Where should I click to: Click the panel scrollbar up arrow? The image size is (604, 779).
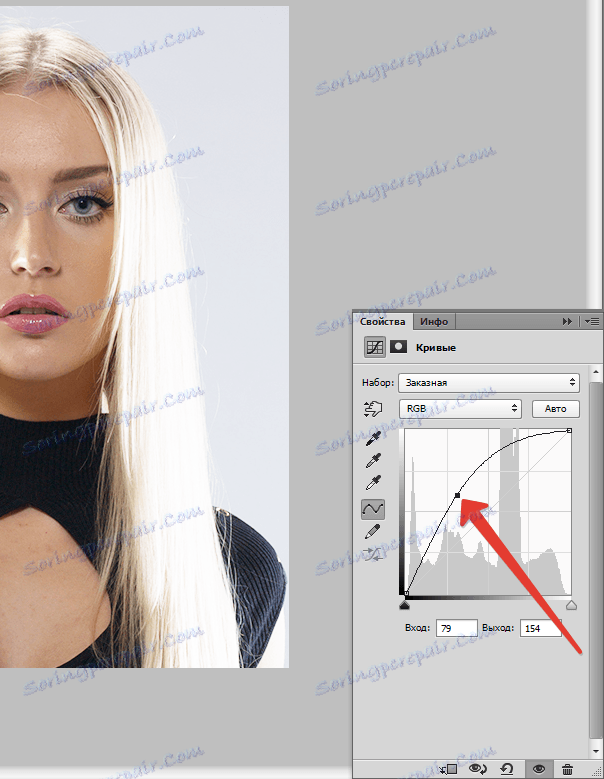[596, 372]
